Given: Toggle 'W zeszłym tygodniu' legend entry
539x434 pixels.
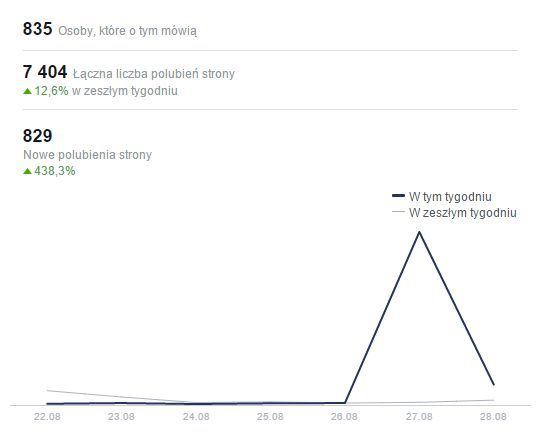Looking at the screenshot, I should click(x=463, y=213).
